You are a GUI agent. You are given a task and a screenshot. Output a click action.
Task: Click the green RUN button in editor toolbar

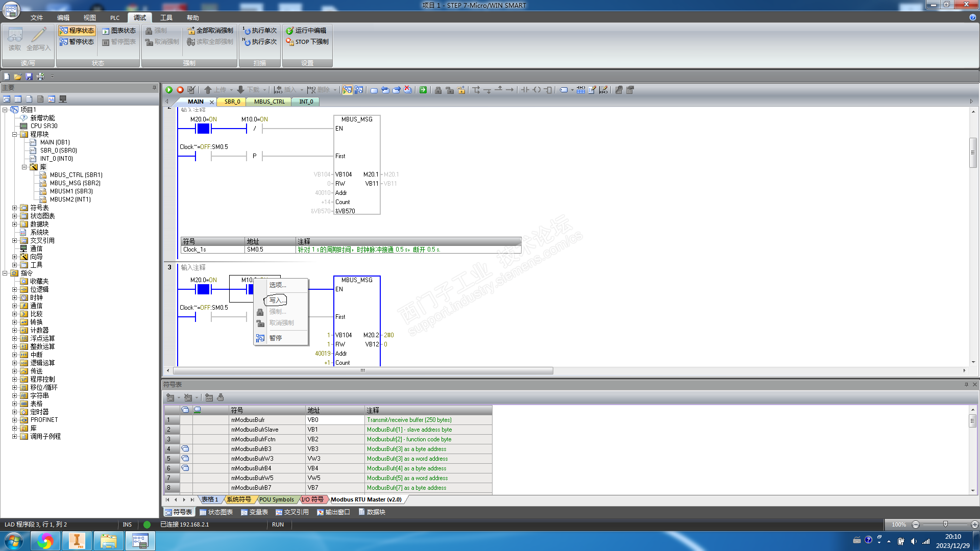tap(169, 90)
